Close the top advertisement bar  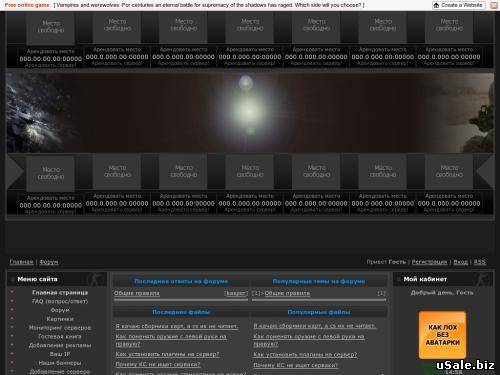pos(494,5)
